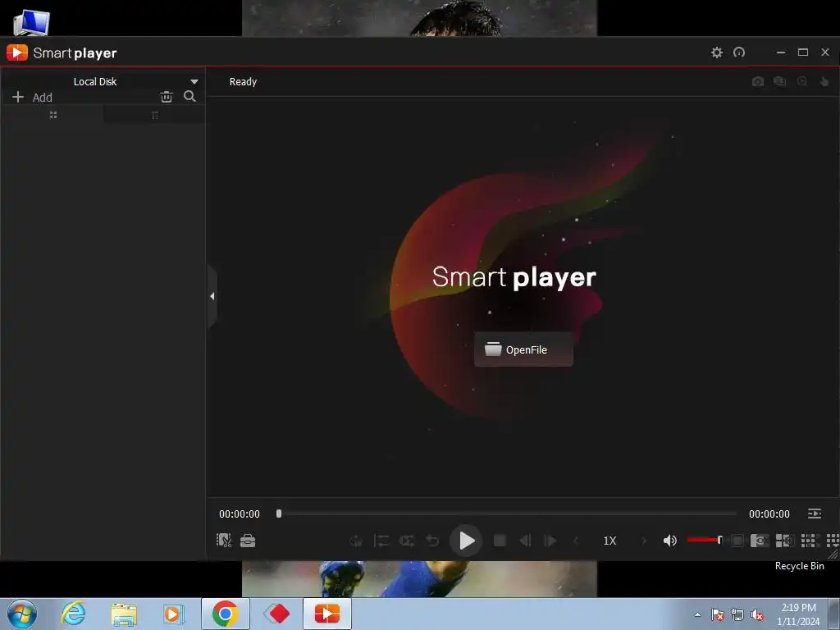Click the camera-eye view mode icon
Viewport: 840px width, 630px height.
[759, 541]
